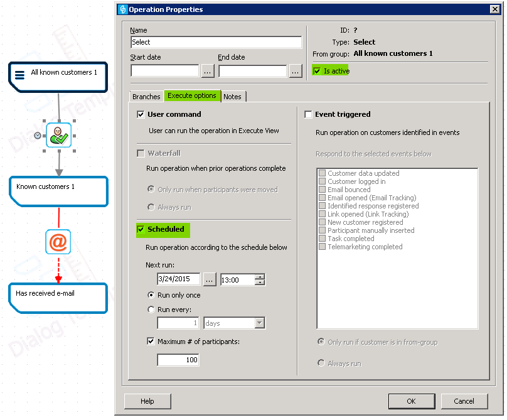Click the Next run time field 13:00
Screen dimensions: 507x420
[x=237, y=280]
